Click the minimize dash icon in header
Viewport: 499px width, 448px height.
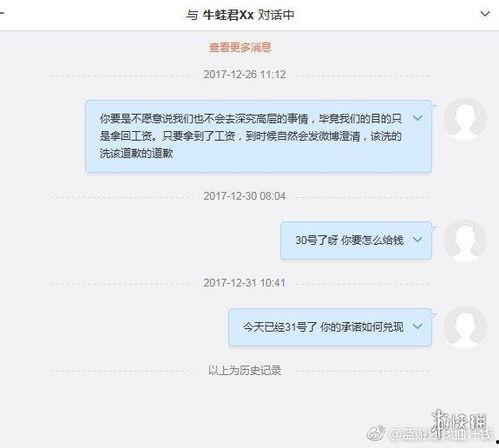coord(2,13)
